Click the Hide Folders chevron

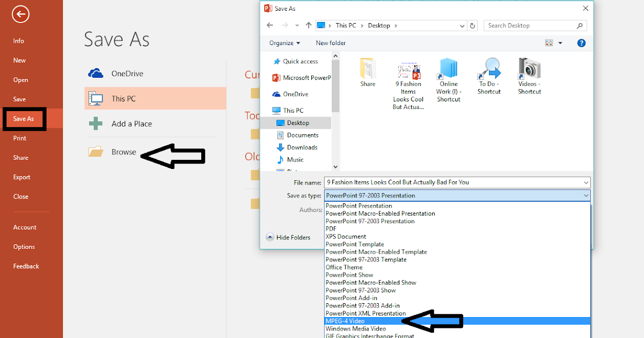[270, 237]
